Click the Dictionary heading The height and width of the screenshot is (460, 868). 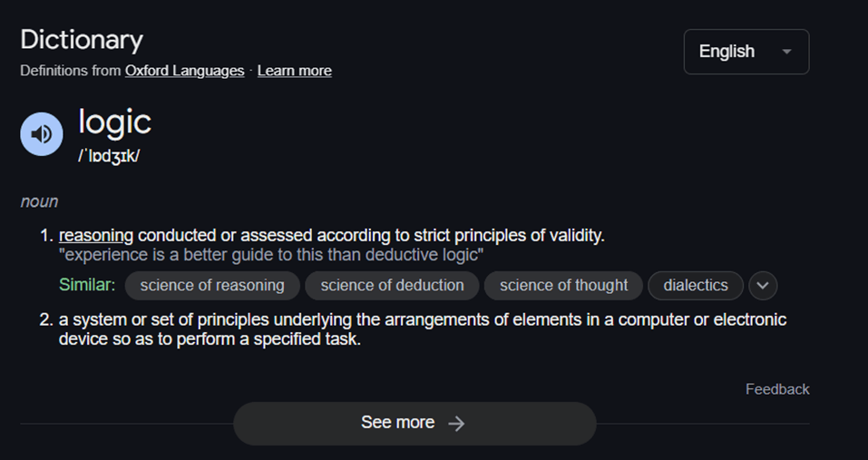[82, 40]
